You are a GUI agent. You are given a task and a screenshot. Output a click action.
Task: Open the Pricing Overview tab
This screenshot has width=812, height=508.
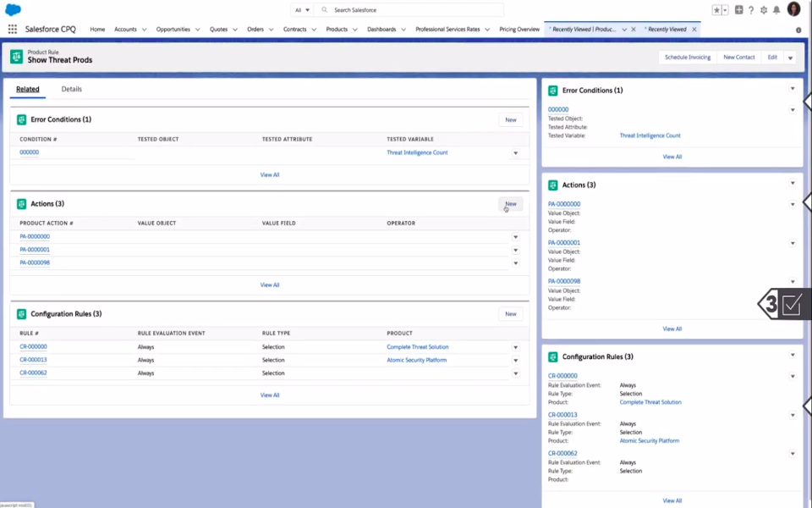[x=519, y=30]
